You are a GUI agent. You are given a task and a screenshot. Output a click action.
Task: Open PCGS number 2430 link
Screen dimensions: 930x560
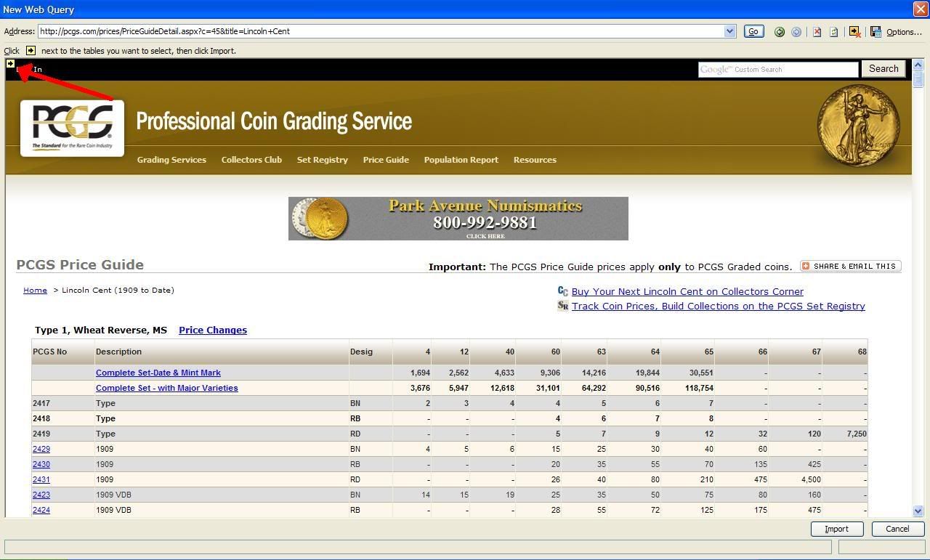(41, 464)
